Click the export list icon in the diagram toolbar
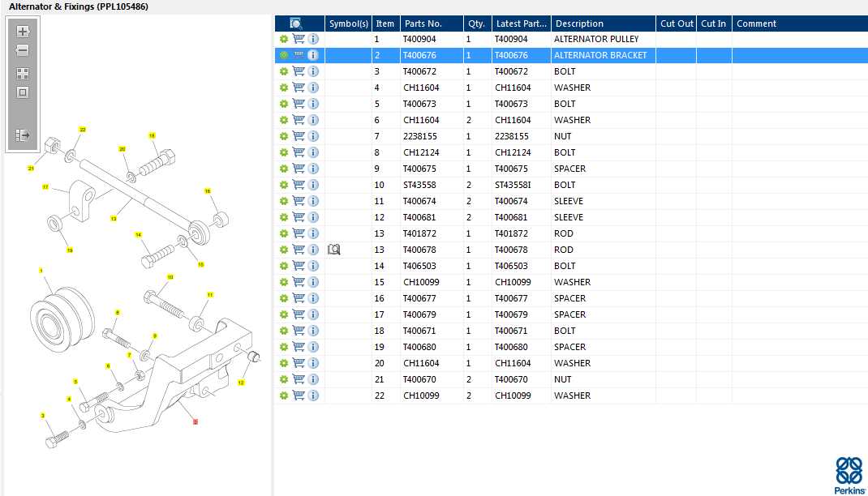Image resolution: width=868 pixels, height=496 pixels. [x=23, y=135]
